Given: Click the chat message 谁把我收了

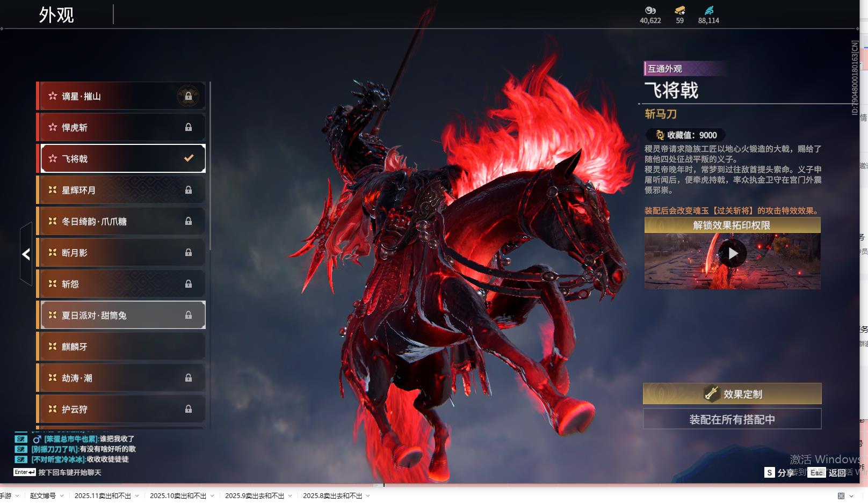Looking at the screenshot, I should tap(117, 439).
